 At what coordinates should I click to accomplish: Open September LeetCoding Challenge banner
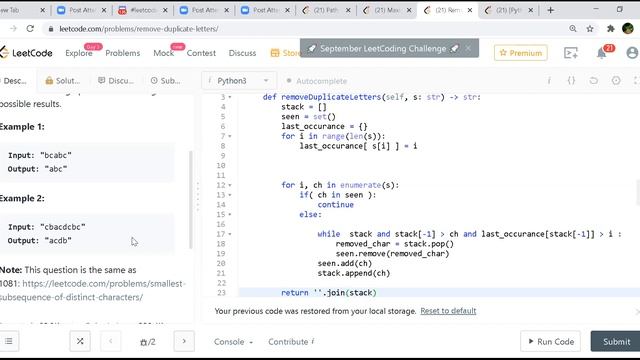click(383, 49)
